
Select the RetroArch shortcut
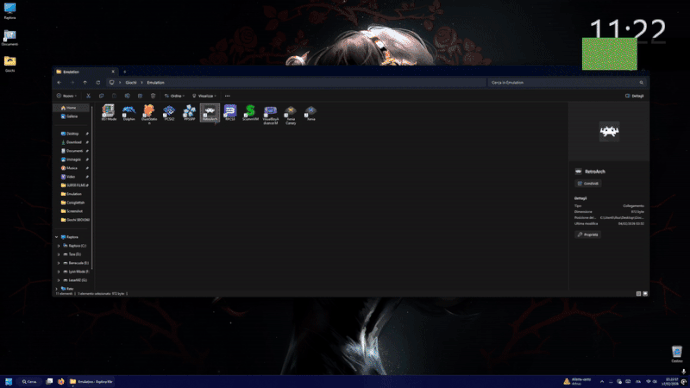210,113
